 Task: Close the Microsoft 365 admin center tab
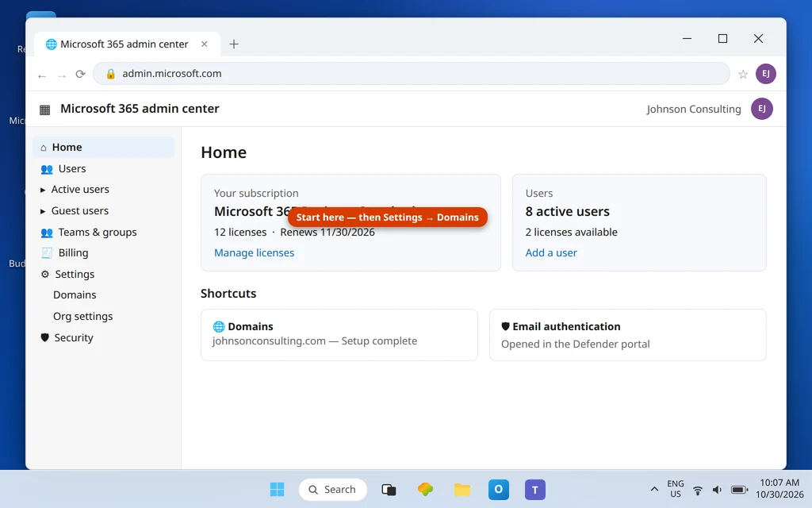205,44
